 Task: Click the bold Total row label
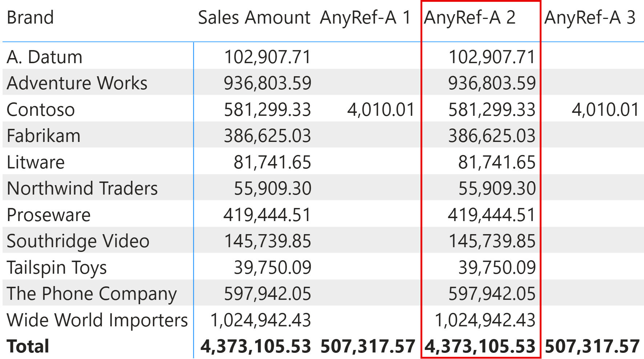[28, 346]
